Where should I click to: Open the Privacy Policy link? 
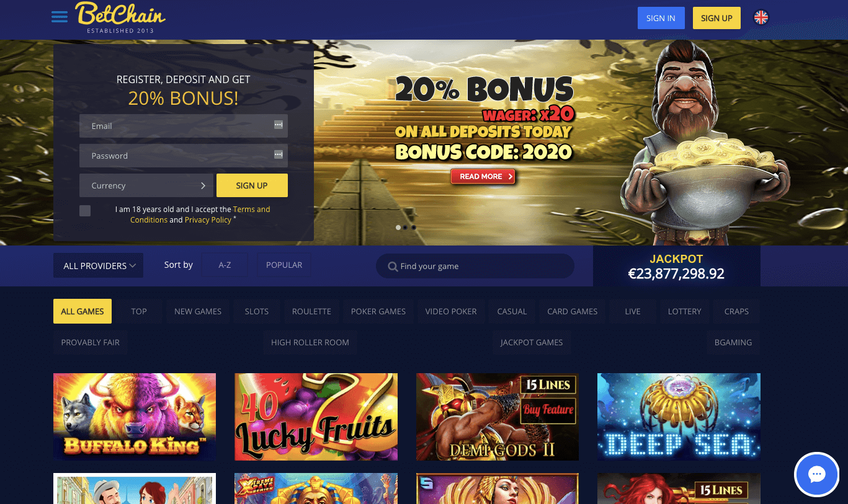coord(208,220)
